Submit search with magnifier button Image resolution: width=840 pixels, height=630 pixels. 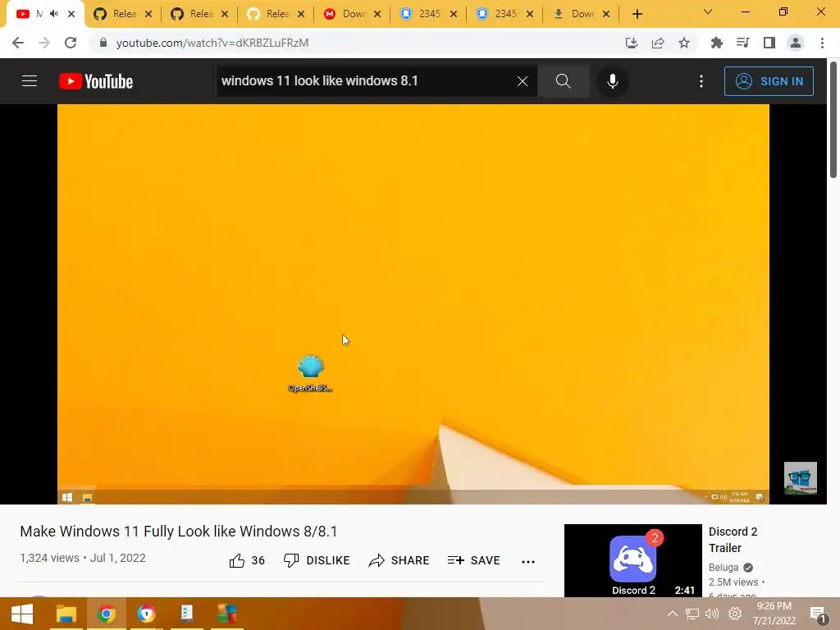563,81
